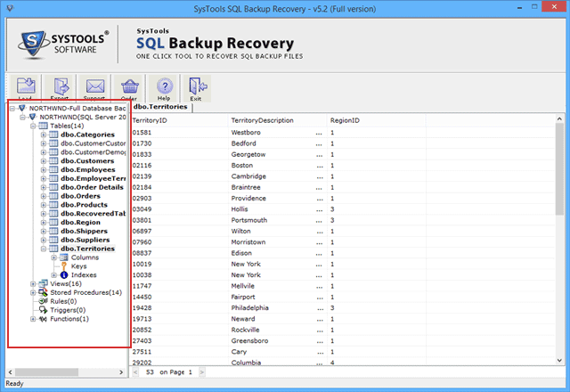This screenshot has width=570, height=392.
Task: Click the Export toolbar icon
Action: coord(60,87)
